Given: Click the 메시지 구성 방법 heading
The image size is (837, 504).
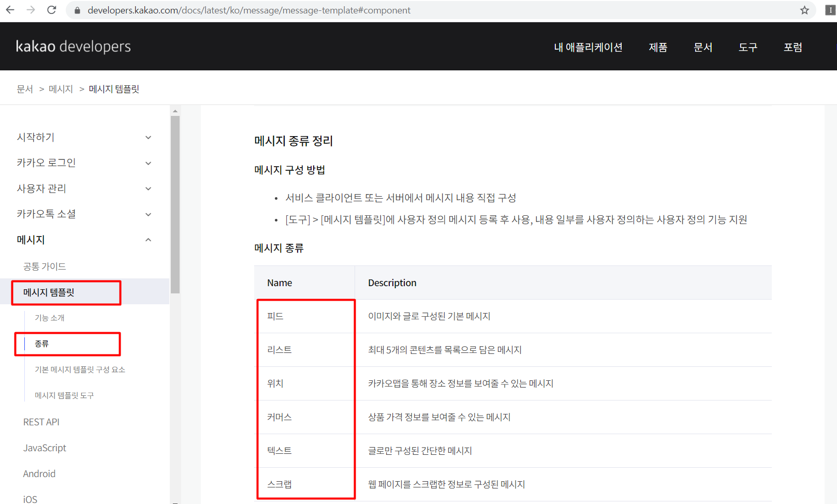Looking at the screenshot, I should click(x=289, y=170).
